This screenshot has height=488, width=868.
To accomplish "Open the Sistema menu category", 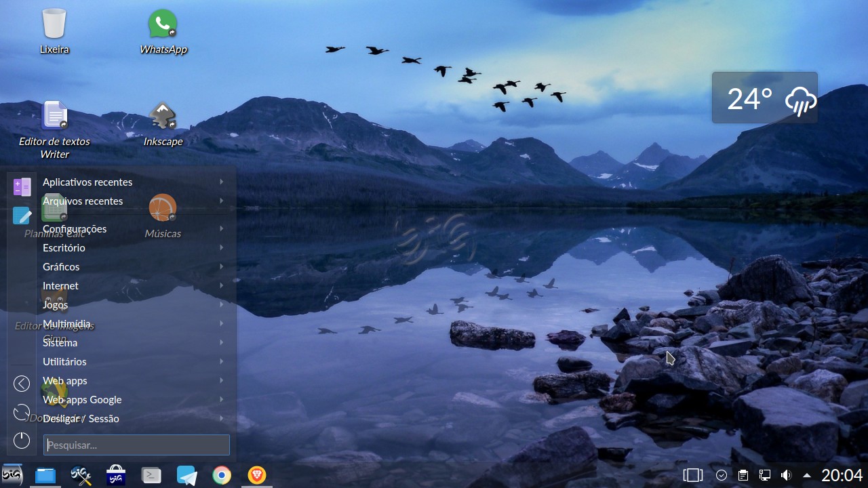I will coord(134,342).
